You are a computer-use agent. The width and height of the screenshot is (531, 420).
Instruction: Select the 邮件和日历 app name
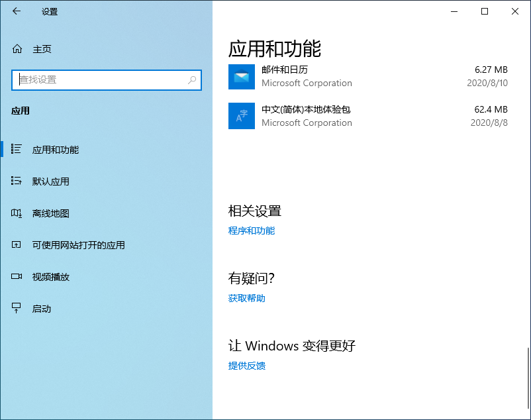pyautogui.click(x=285, y=70)
